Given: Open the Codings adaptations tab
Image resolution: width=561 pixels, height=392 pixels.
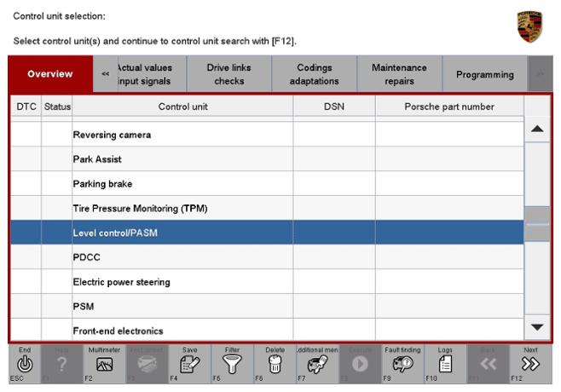Looking at the screenshot, I should click(314, 74).
